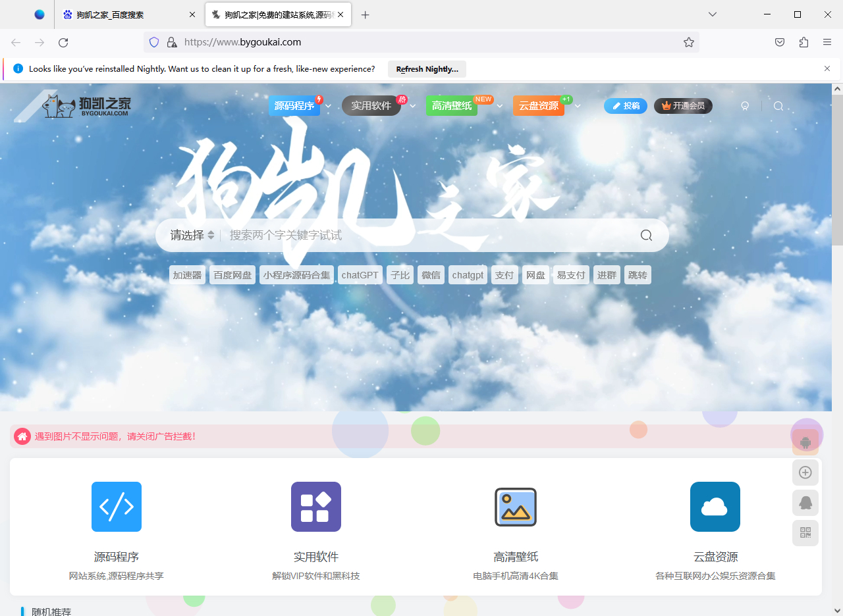This screenshot has height=616, width=843.
Task: Switch to the 狗凯之家_百度搜索 tab
Action: coord(130,14)
